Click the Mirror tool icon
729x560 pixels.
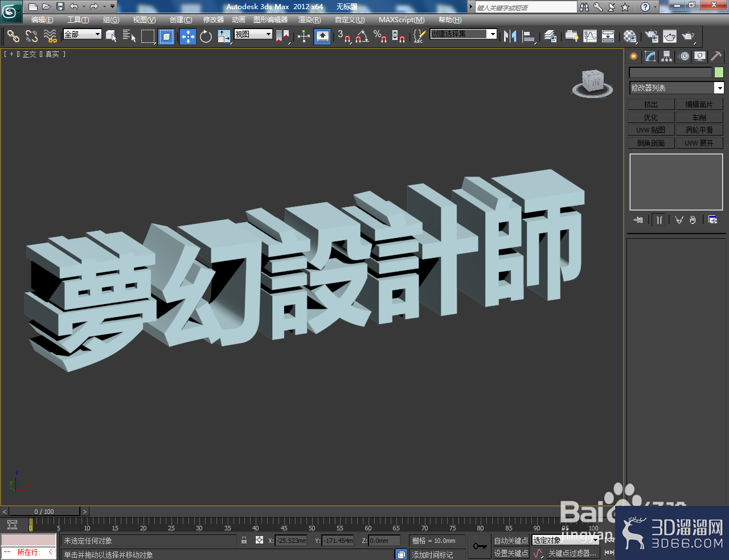point(510,36)
